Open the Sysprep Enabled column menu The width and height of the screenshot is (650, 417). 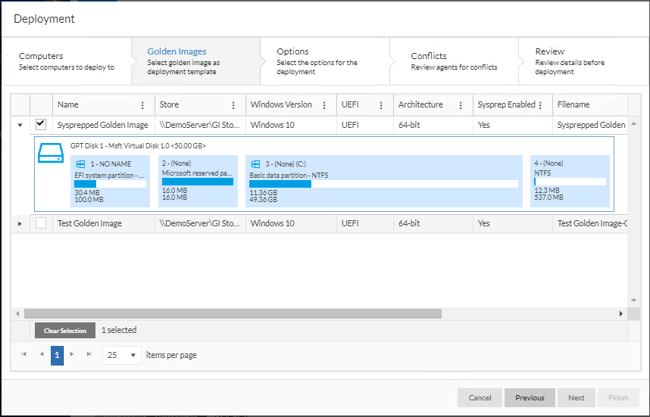(x=540, y=105)
